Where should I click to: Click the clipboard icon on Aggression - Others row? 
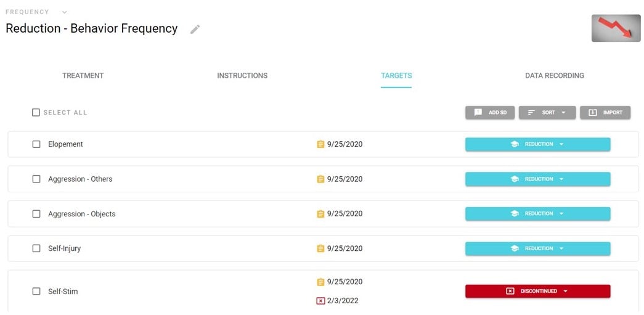pos(320,179)
